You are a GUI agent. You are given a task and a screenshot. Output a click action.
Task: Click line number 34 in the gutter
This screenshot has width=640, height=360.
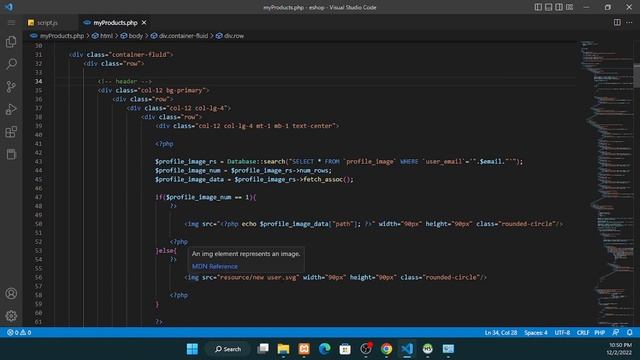(38, 81)
